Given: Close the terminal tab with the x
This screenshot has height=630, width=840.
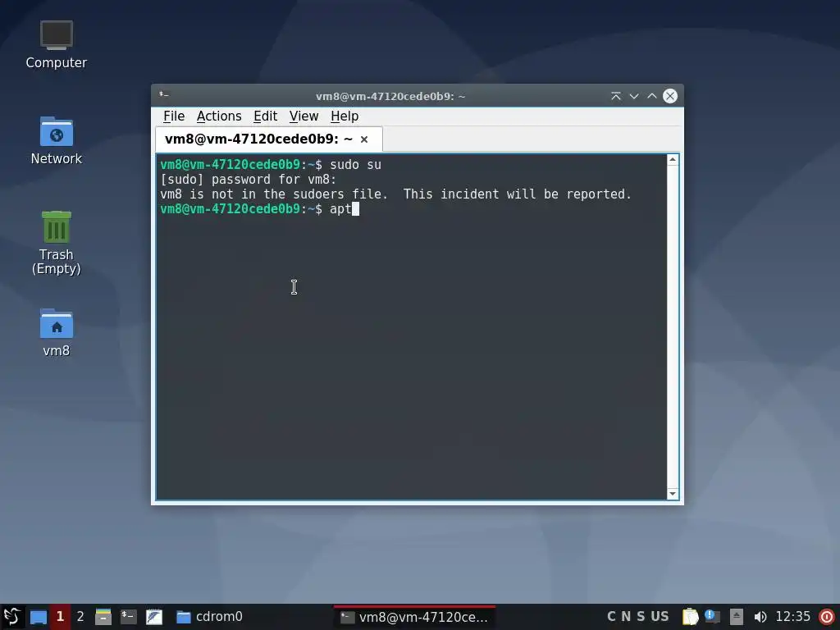Looking at the screenshot, I should pyautogui.click(x=364, y=139).
